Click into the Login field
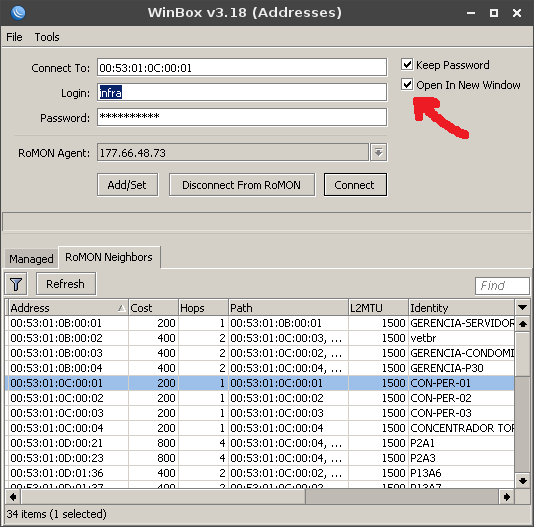 [x=242, y=93]
